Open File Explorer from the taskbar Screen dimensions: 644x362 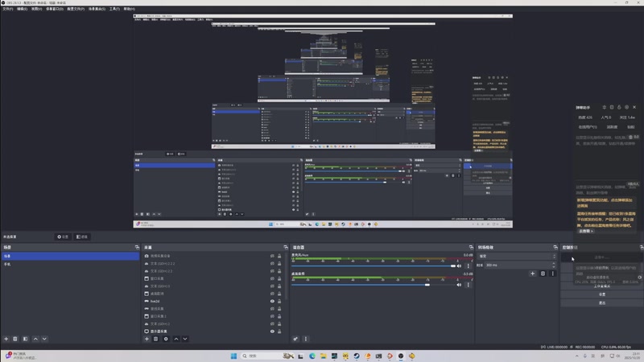[324, 356]
